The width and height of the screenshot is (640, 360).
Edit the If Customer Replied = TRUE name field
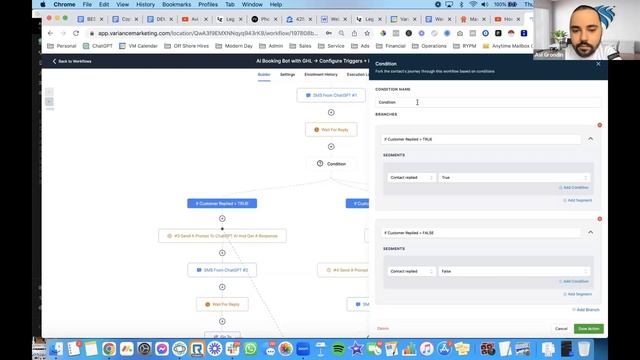pyautogui.click(x=481, y=139)
